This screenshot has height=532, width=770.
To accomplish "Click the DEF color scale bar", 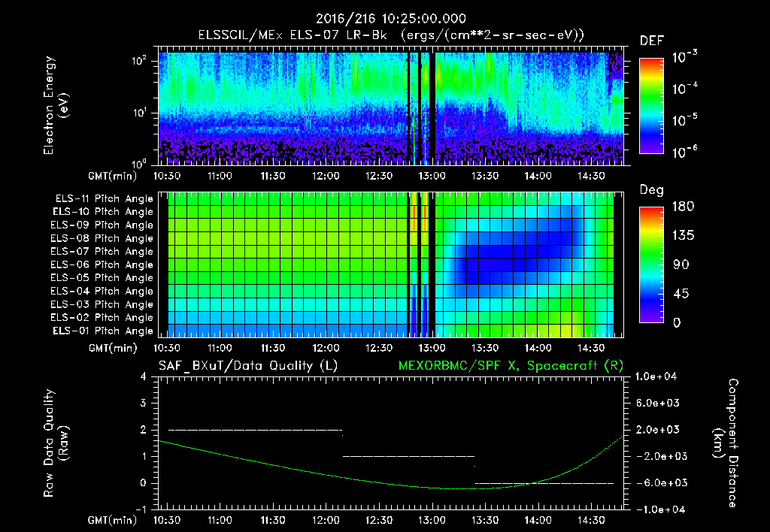I will [651, 105].
